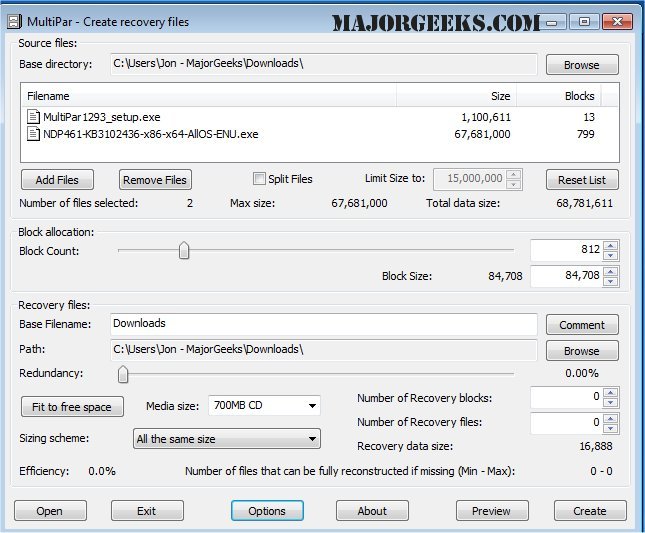Click Reset List button
This screenshot has width=645, height=533.
tap(581, 180)
